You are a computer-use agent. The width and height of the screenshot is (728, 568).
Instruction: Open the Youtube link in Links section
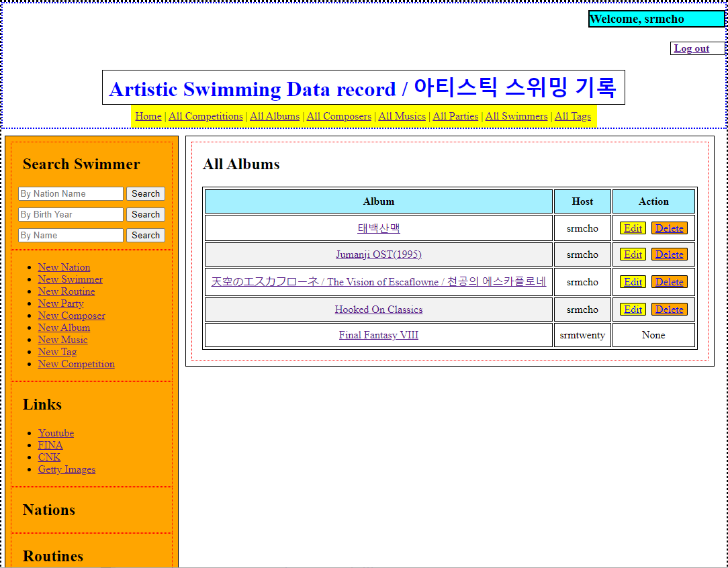[x=56, y=432]
